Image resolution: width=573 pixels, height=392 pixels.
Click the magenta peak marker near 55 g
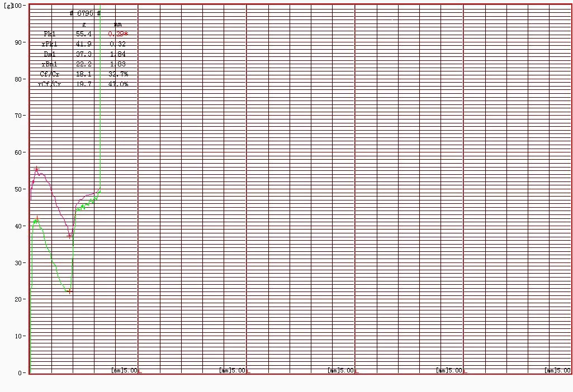[36, 169]
